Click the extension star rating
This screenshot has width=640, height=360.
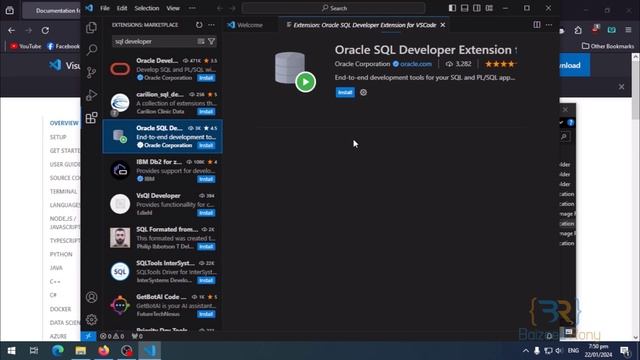[x=500, y=64]
